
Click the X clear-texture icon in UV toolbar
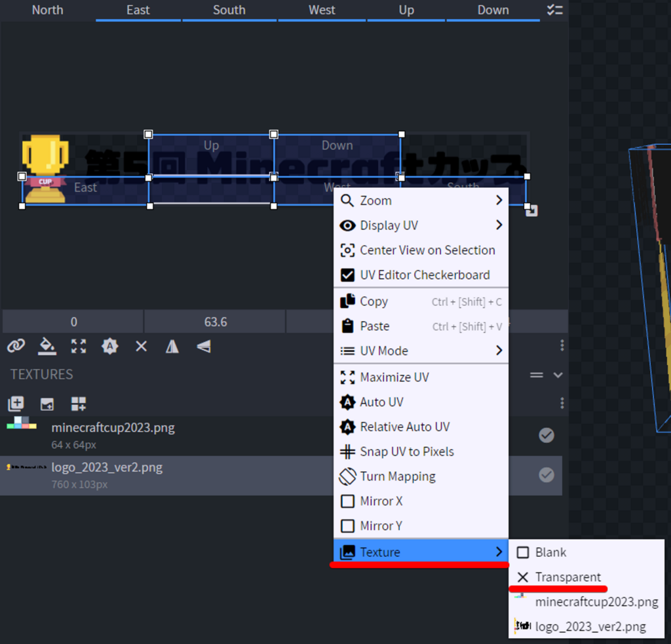[141, 346]
